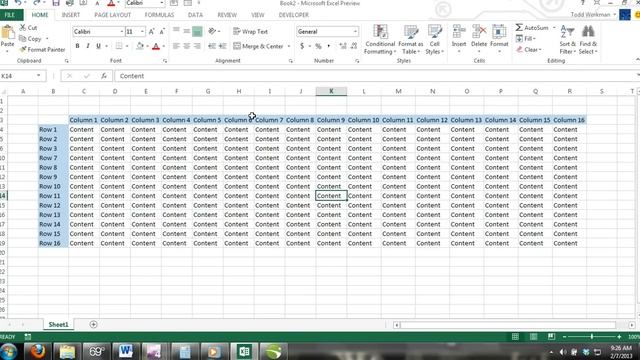
Task: Click Decrease Decimal icon
Action: 354,46
